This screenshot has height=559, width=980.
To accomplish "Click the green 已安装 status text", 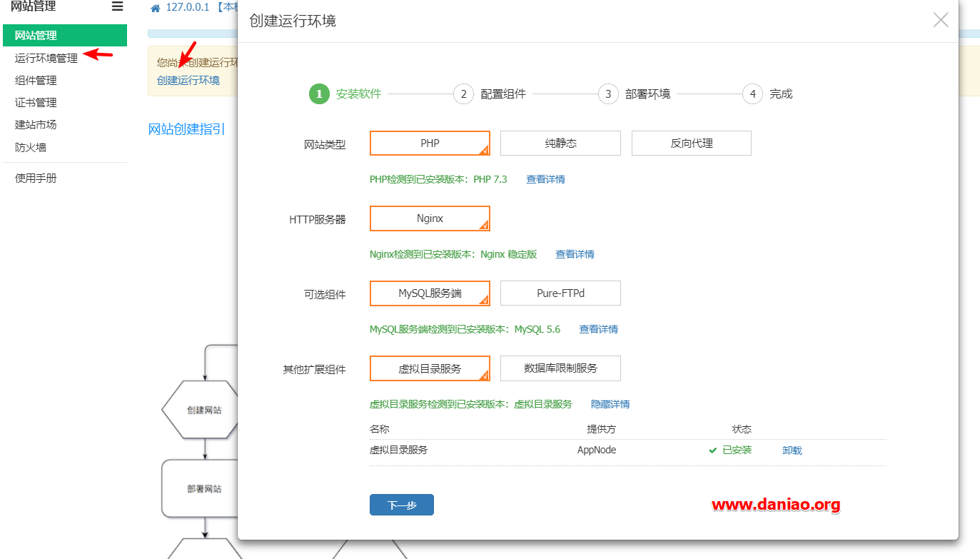I will (x=737, y=450).
